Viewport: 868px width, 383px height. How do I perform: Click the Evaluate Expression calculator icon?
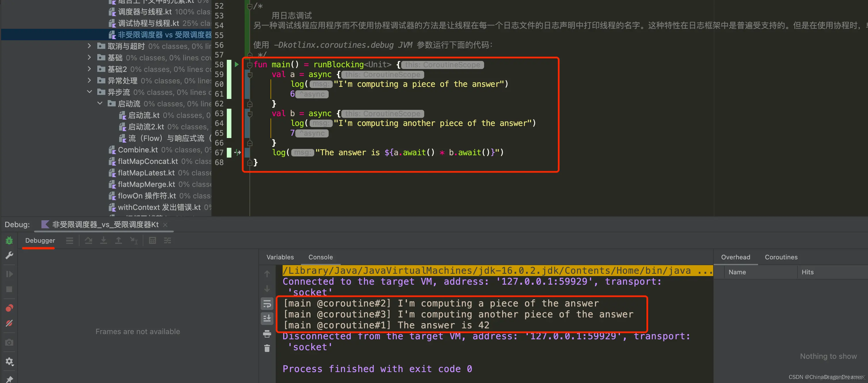click(152, 240)
